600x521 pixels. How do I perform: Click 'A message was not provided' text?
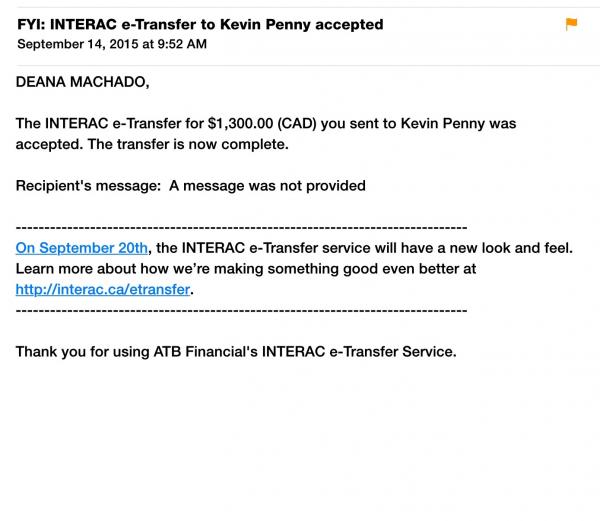coord(267,186)
